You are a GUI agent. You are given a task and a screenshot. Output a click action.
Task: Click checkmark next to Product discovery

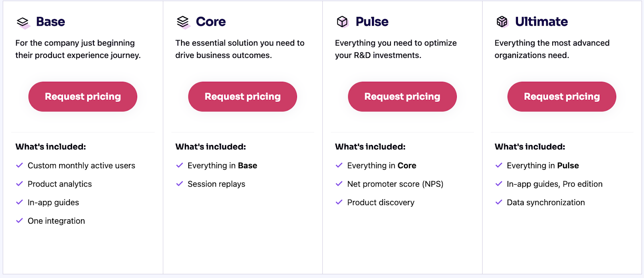[339, 202]
